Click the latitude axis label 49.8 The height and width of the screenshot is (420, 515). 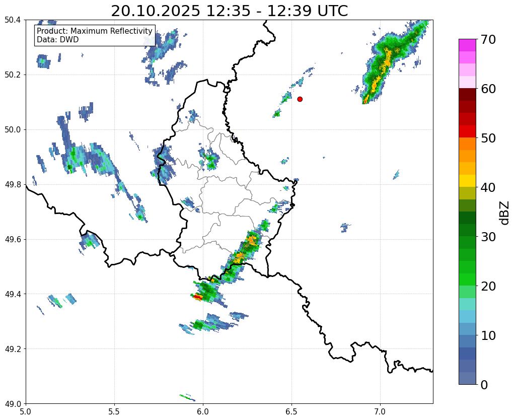coord(13,184)
